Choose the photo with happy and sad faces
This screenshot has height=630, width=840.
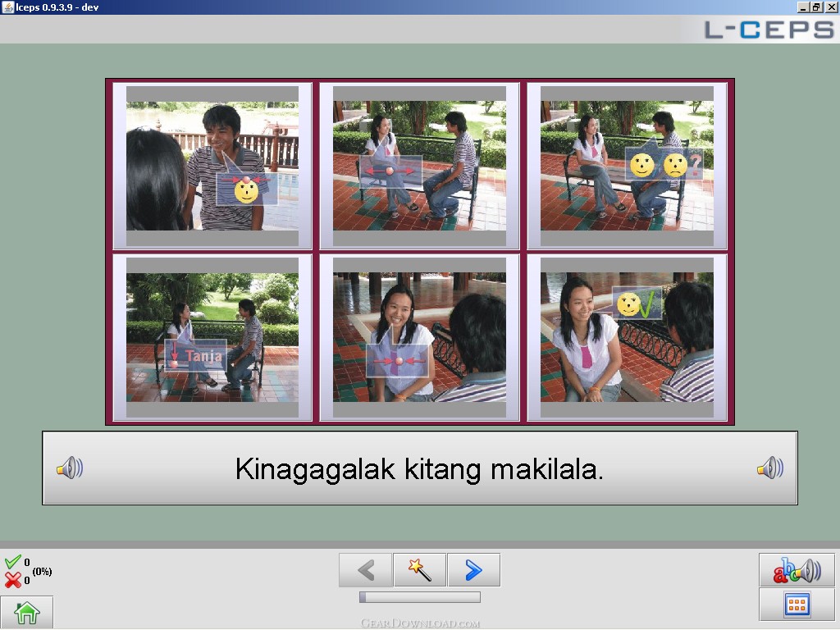click(x=627, y=165)
